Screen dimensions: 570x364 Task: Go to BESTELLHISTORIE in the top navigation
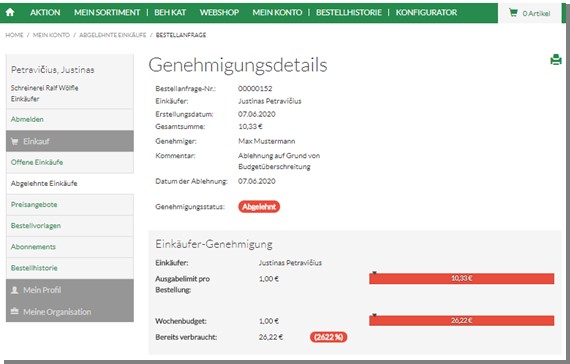(349, 12)
